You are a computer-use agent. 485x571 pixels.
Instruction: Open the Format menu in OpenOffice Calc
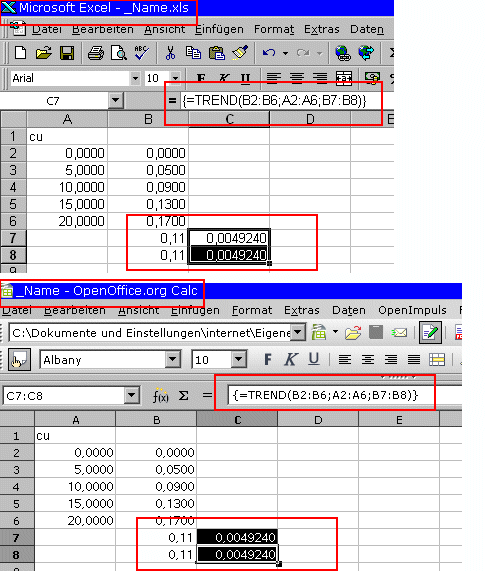pos(252,310)
